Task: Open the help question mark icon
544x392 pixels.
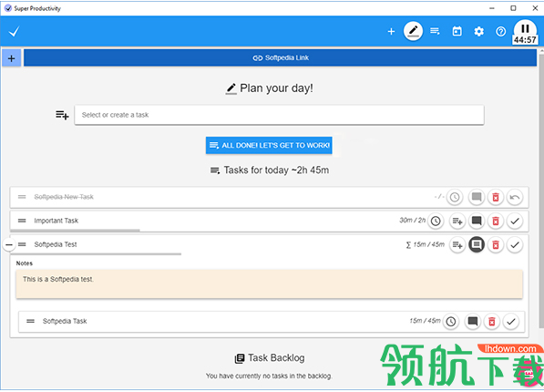Action: 500,32
